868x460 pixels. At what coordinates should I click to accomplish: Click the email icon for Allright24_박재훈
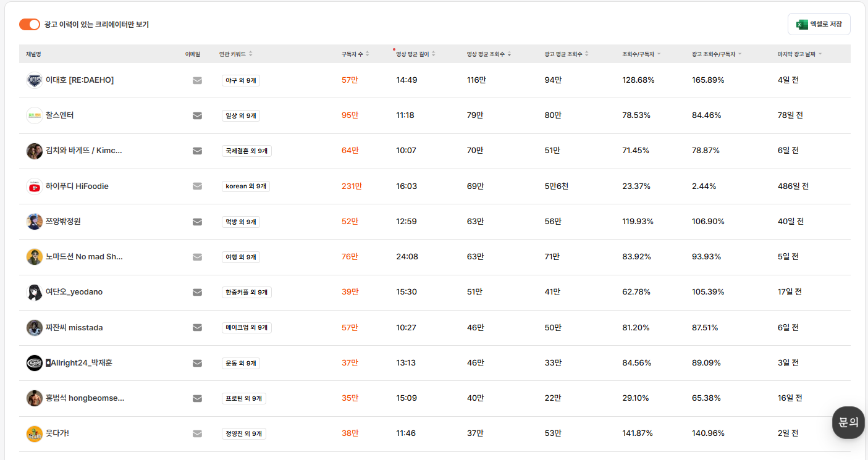point(197,363)
